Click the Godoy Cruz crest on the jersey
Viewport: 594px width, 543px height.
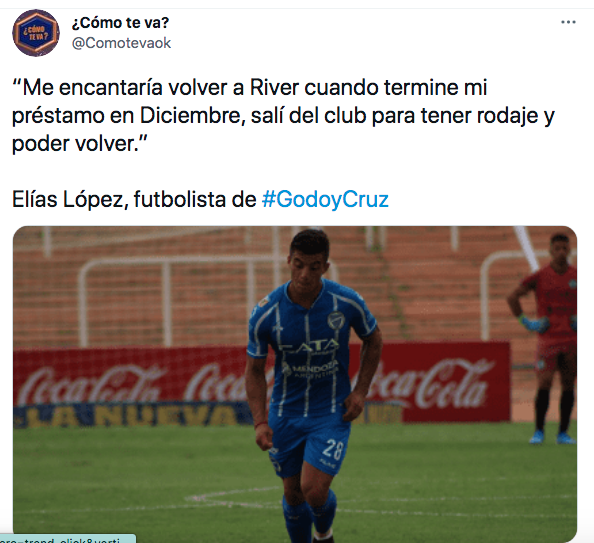coord(336,320)
